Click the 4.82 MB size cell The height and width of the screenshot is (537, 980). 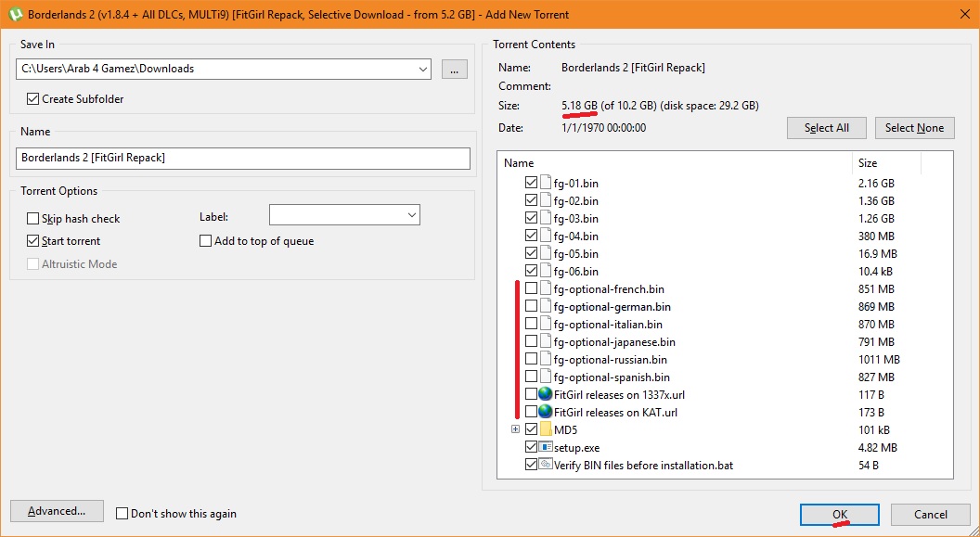click(x=878, y=447)
